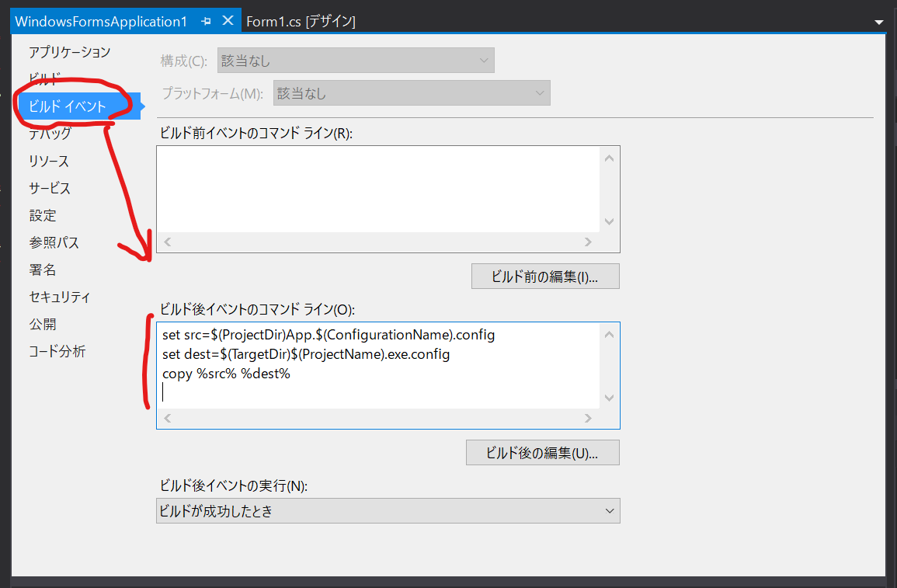Click the 'set dest=' command line
Viewport: 897px width, 588px height.
click(x=306, y=354)
